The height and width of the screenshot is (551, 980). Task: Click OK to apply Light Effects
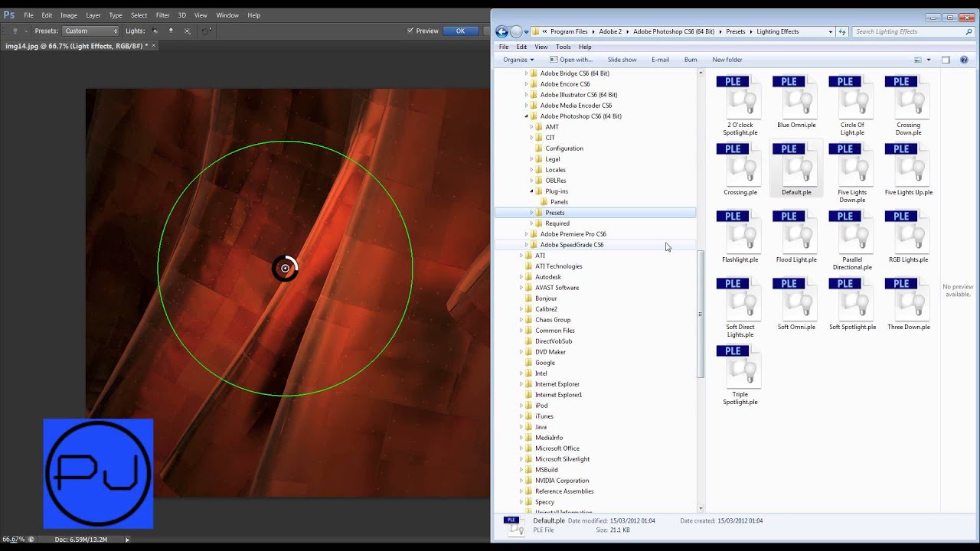click(x=460, y=31)
